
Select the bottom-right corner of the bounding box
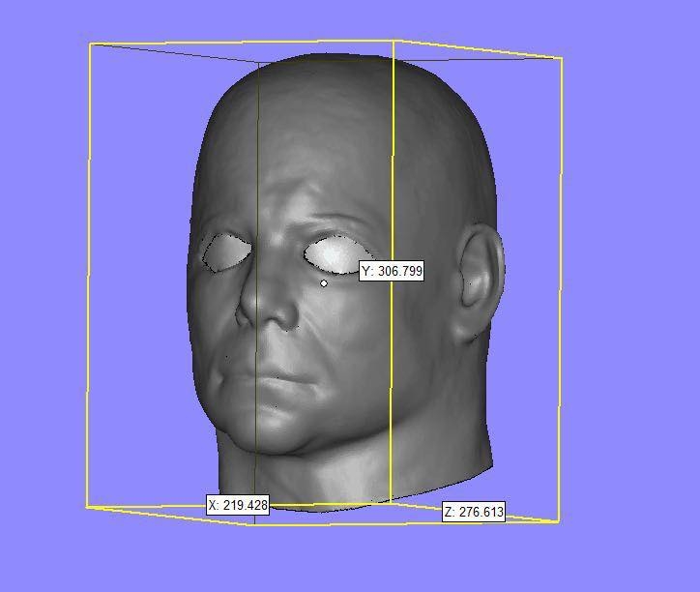(559, 520)
